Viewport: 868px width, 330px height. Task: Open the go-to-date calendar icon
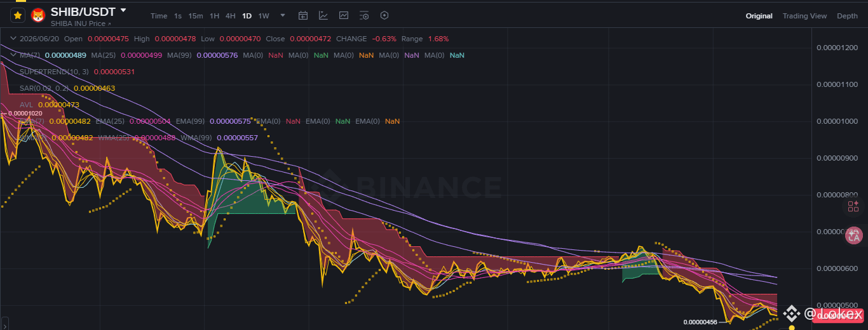coord(303,16)
